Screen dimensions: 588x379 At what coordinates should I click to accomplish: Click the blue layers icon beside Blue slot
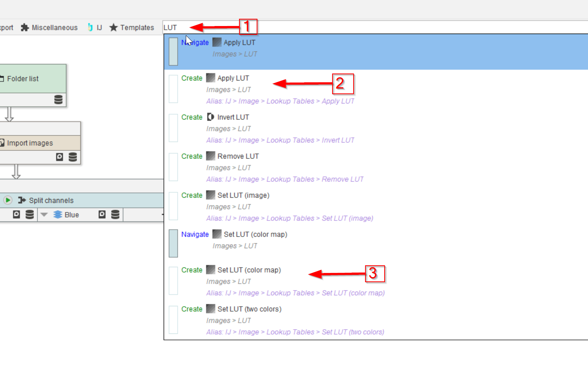click(58, 215)
